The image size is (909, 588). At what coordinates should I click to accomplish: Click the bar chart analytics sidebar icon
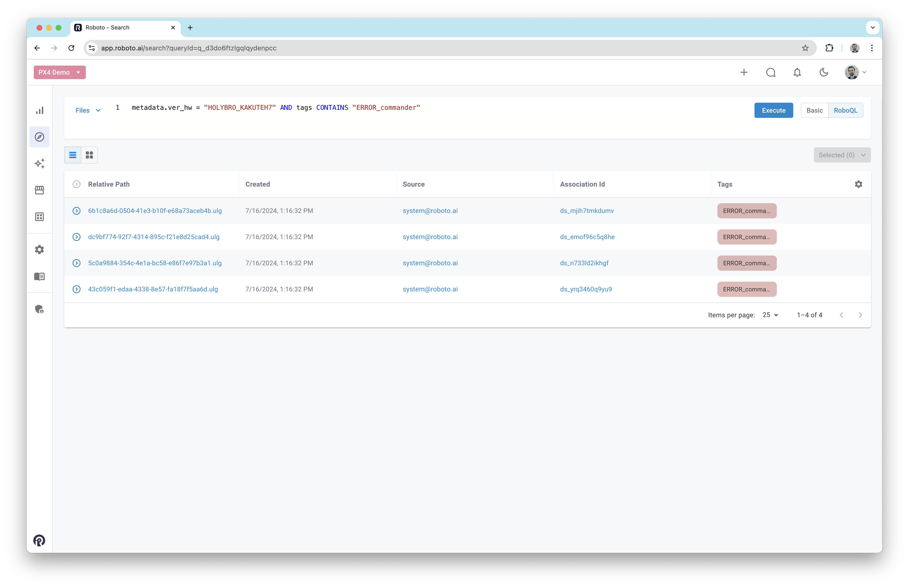coord(39,110)
